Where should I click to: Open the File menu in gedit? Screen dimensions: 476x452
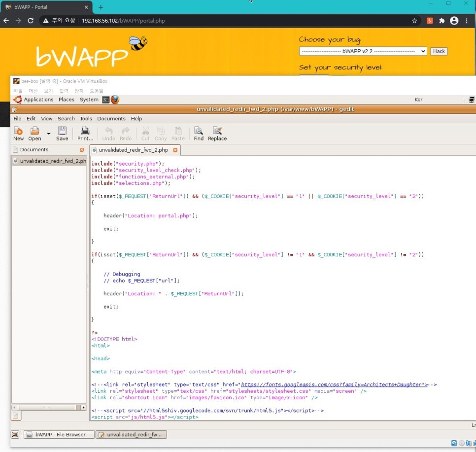pyautogui.click(x=17, y=118)
